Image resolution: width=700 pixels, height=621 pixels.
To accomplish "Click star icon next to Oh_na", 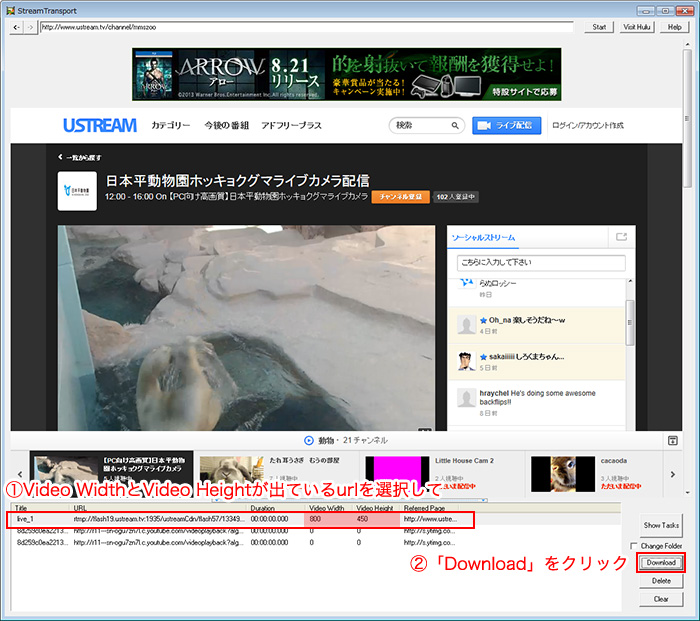I will 483,320.
